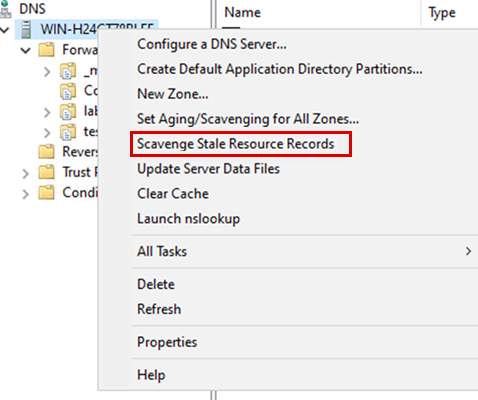Click the DNS root network icon
The height and width of the screenshot is (400, 478).
(x=5, y=9)
